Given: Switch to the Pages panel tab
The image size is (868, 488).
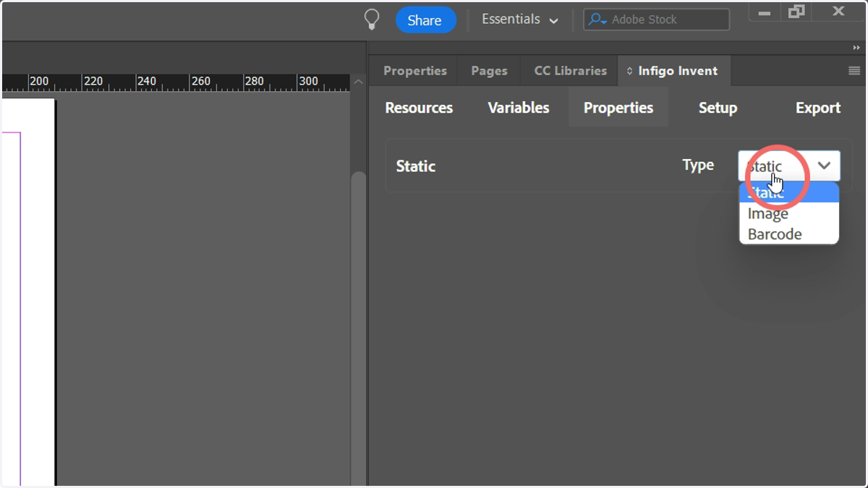Looking at the screenshot, I should tap(489, 71).
